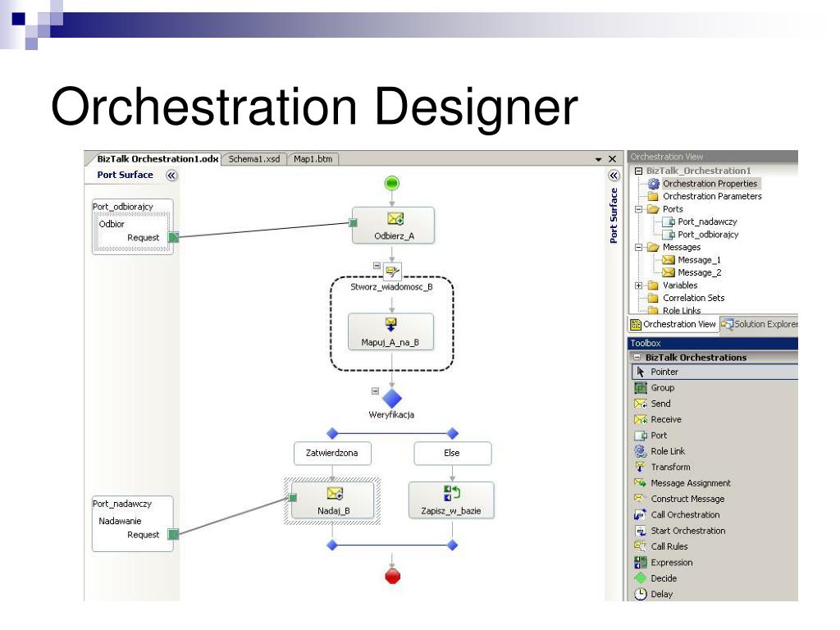Click the Zatwierdzona branch rule box
Viewport: 840px width, 630px height.
click(x=332, y=453)
